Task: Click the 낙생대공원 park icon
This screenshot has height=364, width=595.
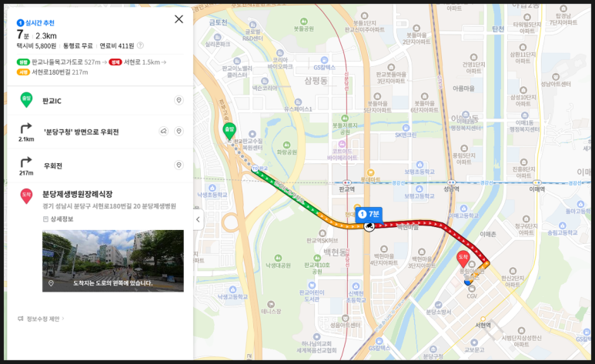Action: 278,259
